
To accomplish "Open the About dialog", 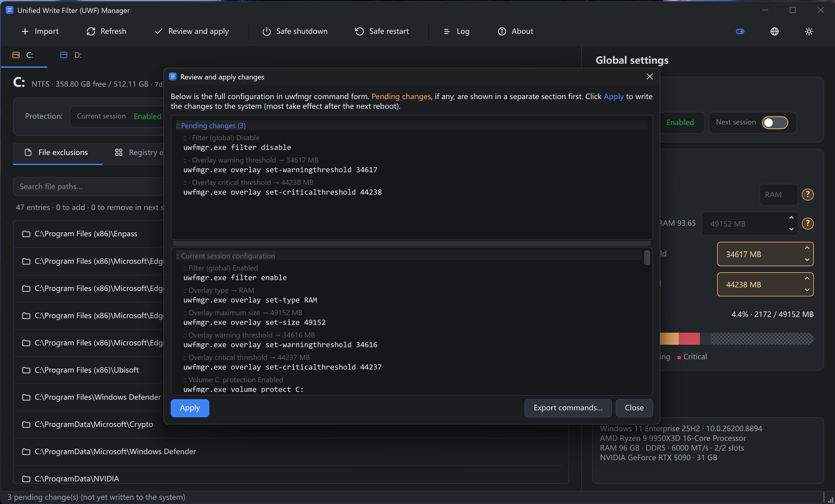I will pyautogui.click(x=515, y=31).
